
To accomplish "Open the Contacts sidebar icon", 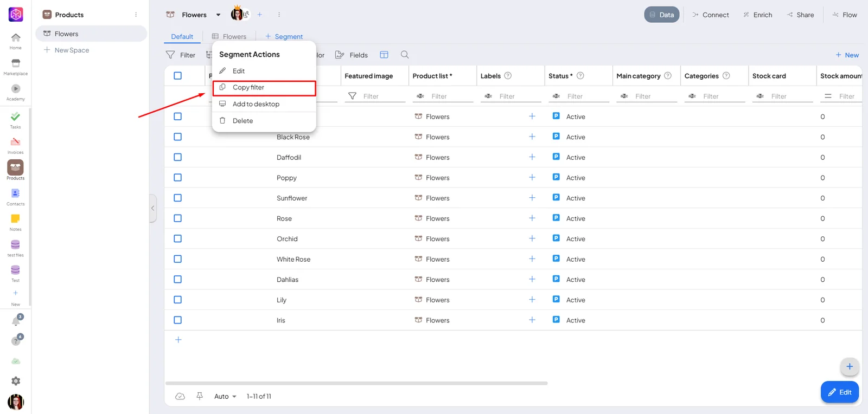I will [x=16, y=193].
